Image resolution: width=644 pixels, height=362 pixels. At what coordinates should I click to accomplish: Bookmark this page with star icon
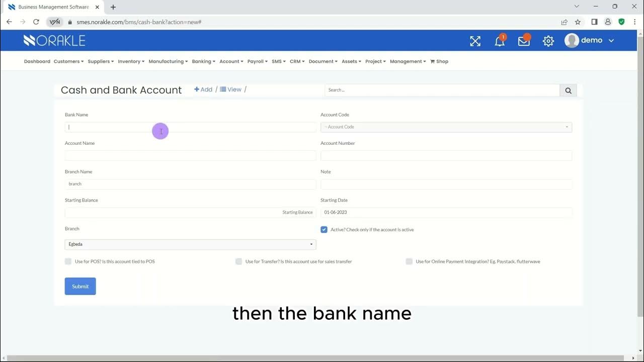click(578, 22)
